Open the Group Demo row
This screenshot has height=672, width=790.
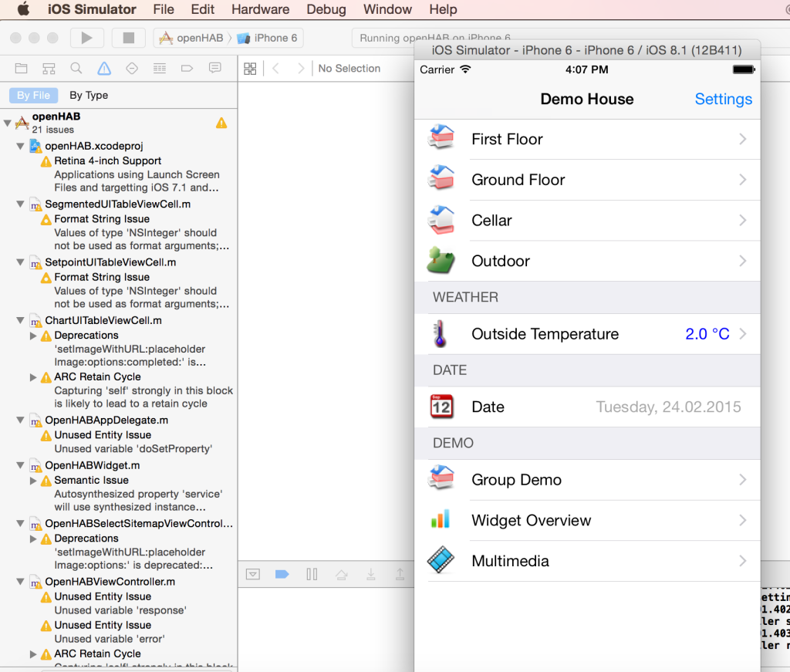point(587,480)
